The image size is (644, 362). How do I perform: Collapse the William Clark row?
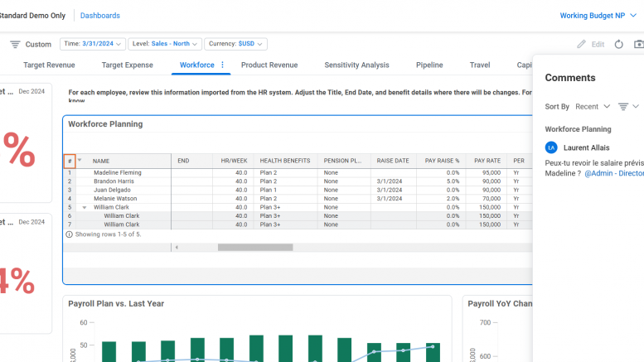point(85,207)
